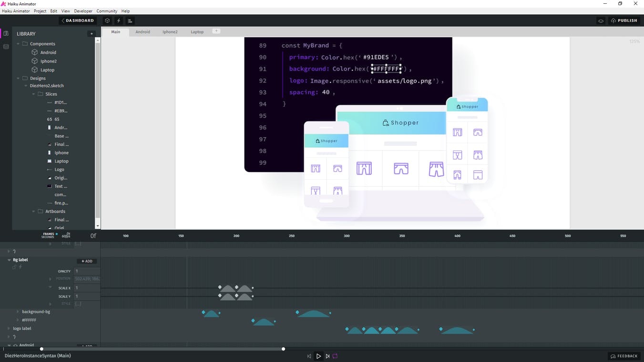The image size is (644, 362).
Task: Select the cube/component icon in the top toolbar
Action: (x=107, y=20)
